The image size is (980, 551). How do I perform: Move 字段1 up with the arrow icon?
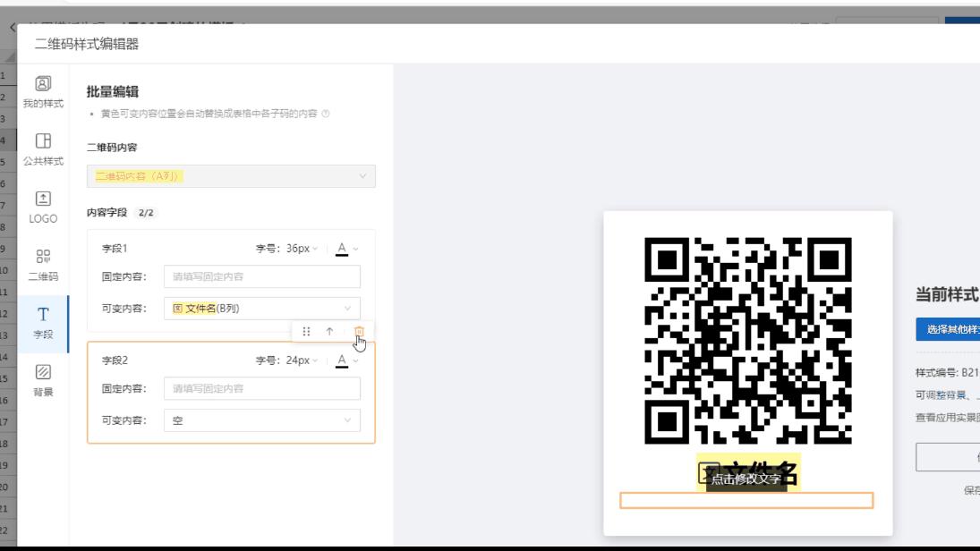[x=330, y=330]
